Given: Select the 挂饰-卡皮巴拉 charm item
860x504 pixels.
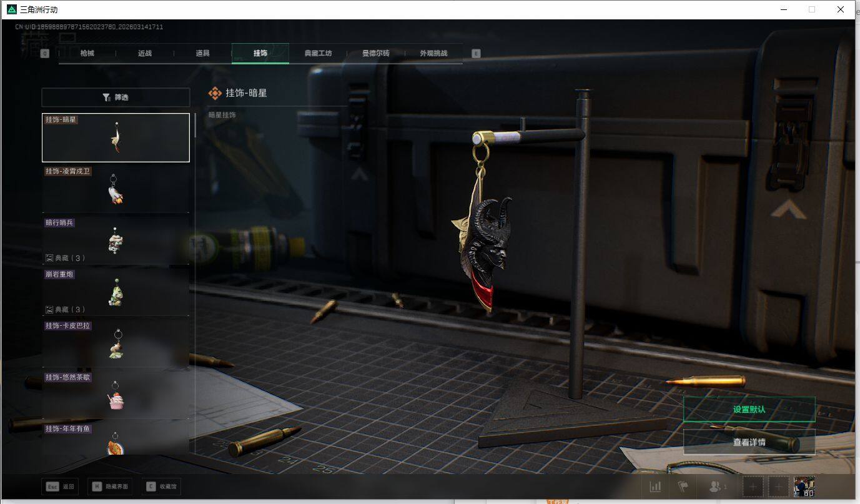Looking at the screenshot, I should tap(116, 343).
